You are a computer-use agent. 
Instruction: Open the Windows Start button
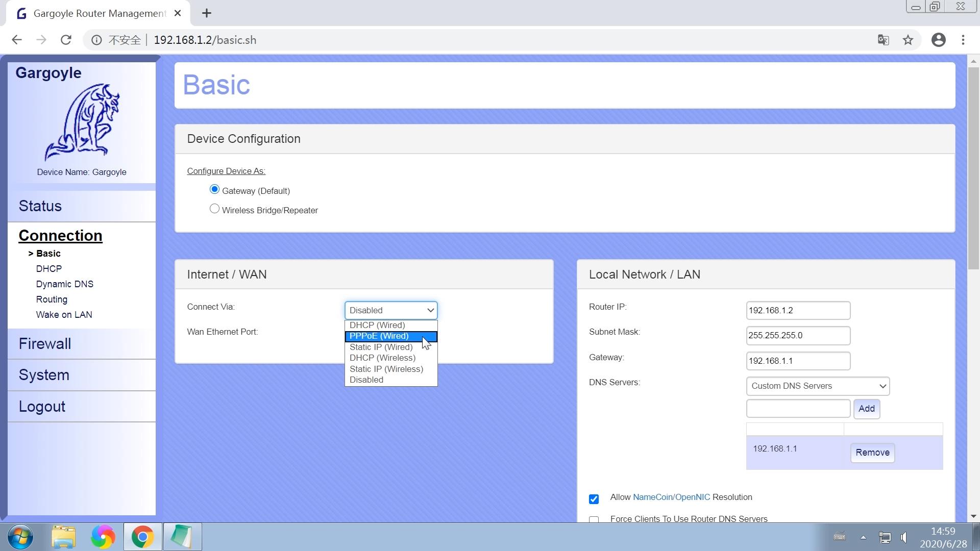coord(20,537)
